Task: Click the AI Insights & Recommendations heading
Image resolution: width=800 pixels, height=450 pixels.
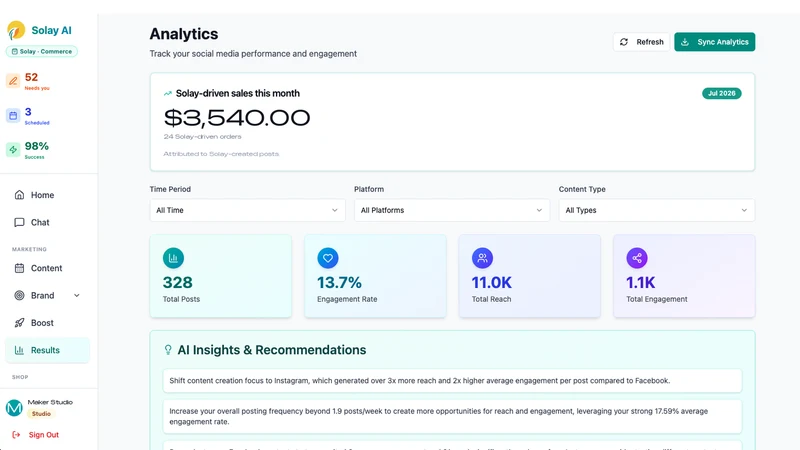Action: click(271, 350)
